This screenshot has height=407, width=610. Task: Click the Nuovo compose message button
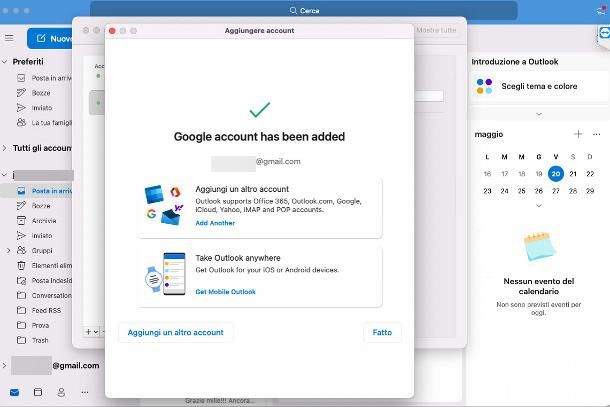pyautogui.click(x=50, y=39)
